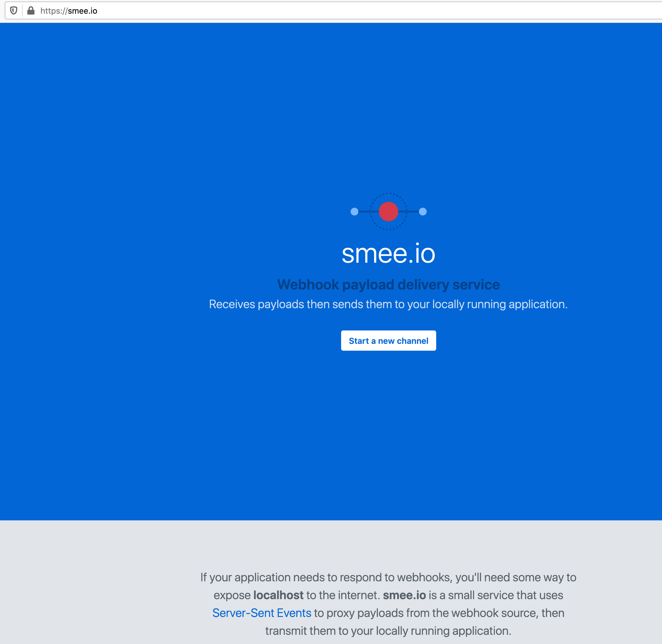The width and height of the screenshot is (662, 644).
Task: Open the Server-Sent Events link
Action: coord(262,613)
